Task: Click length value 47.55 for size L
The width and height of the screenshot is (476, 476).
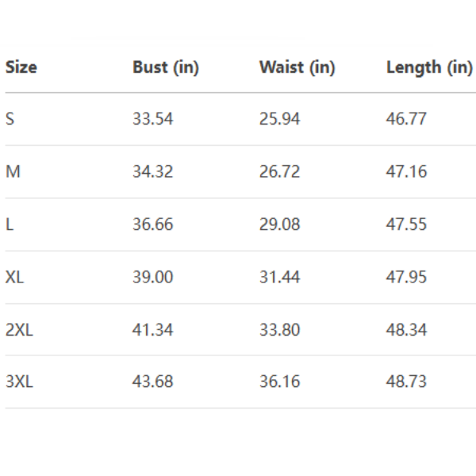Action: coord(406,224)
